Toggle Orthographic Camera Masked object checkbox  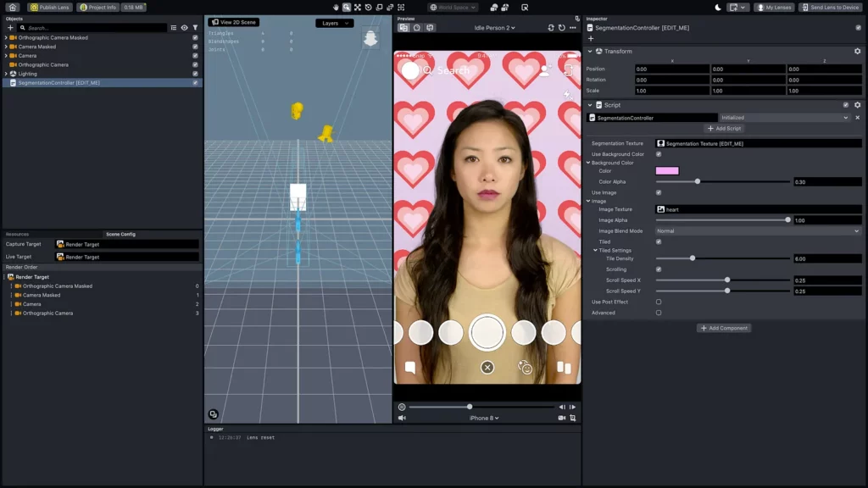[x=195, y=37]
